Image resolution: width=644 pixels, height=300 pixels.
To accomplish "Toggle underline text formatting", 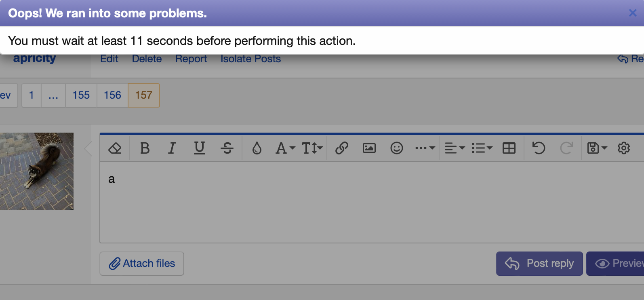I will point(200,148).
